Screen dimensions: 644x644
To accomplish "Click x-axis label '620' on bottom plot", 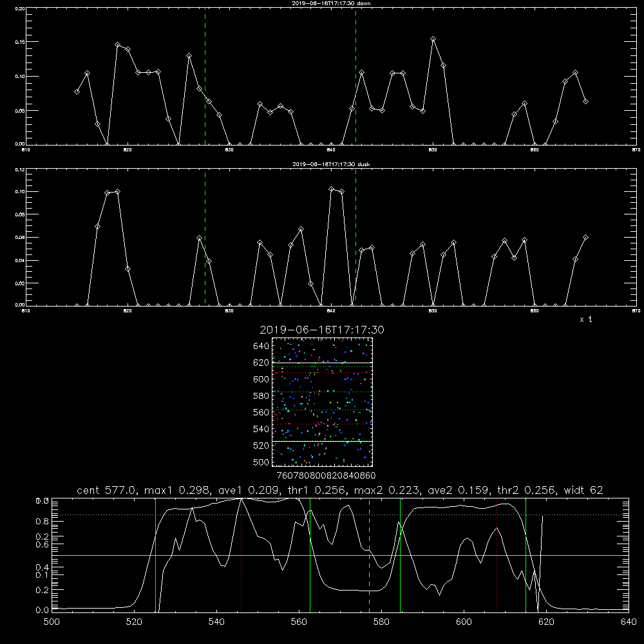I will tap(546, 622).
